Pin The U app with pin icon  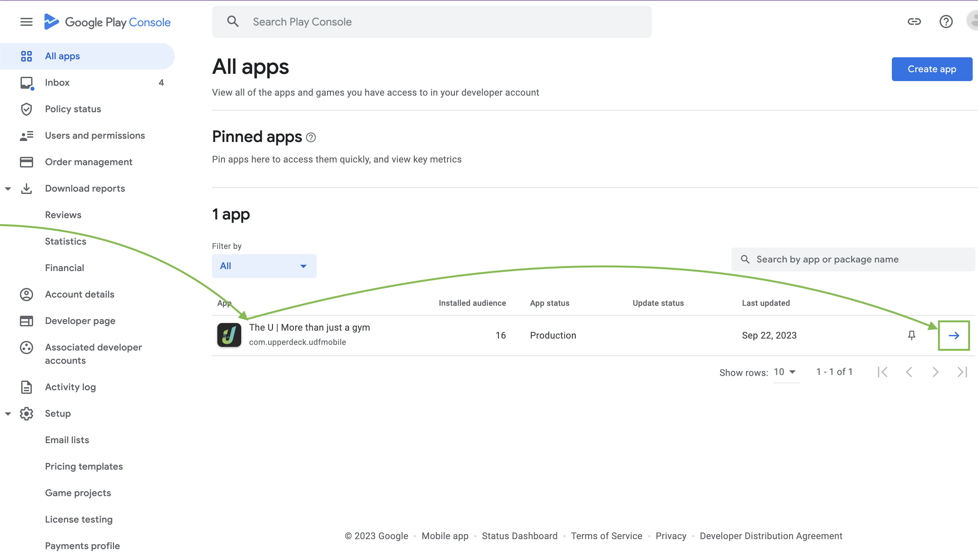tap(911, 335)
